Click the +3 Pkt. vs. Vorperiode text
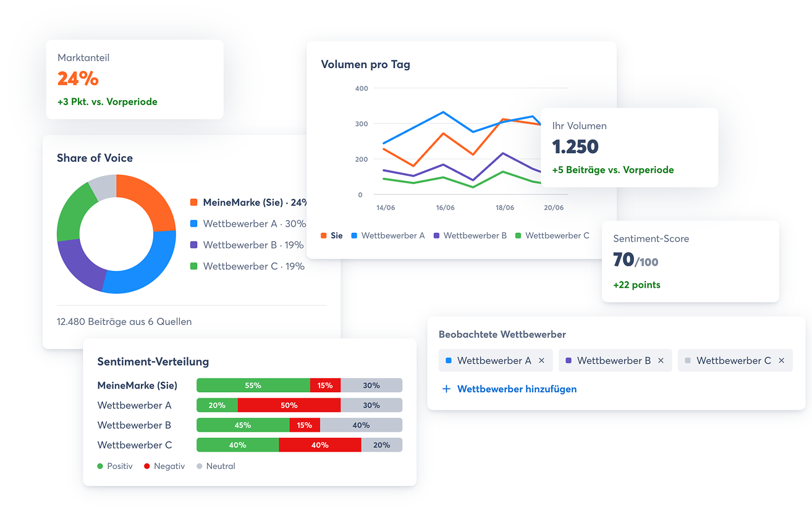The image size is (812, 525). point(108,101)
